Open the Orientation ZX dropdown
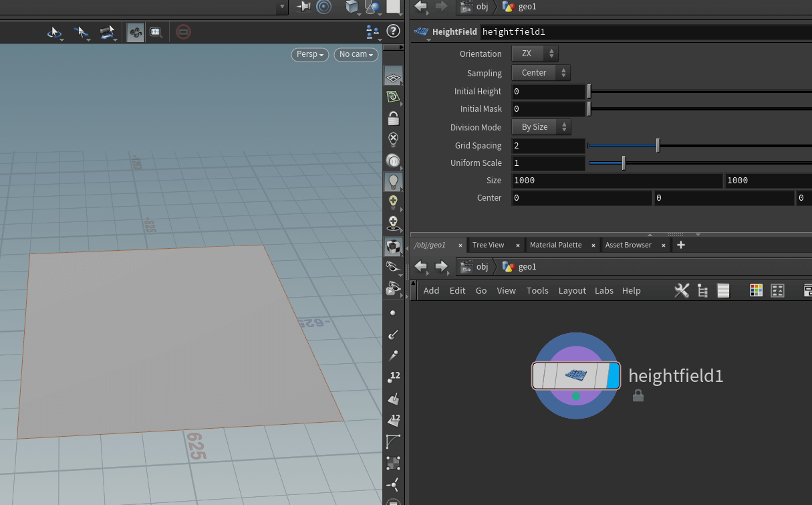Screen dimensions: 812x505 click(x=535, y=54)
